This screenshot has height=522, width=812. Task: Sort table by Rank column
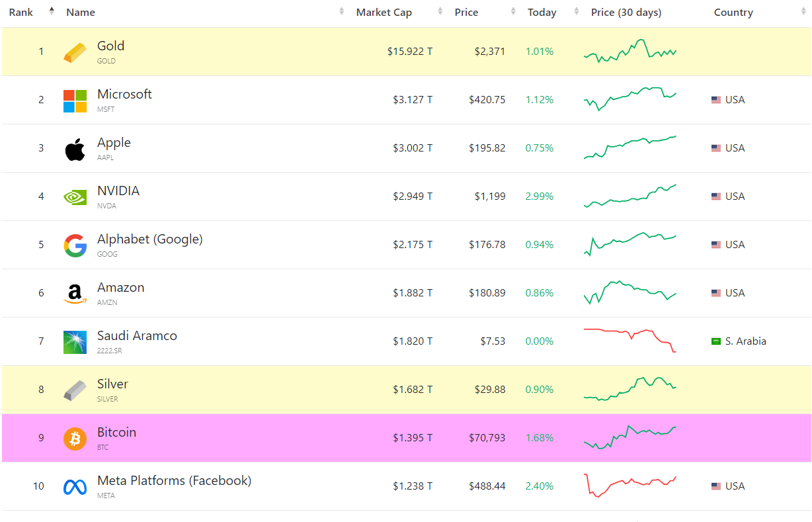click(21, 13)
